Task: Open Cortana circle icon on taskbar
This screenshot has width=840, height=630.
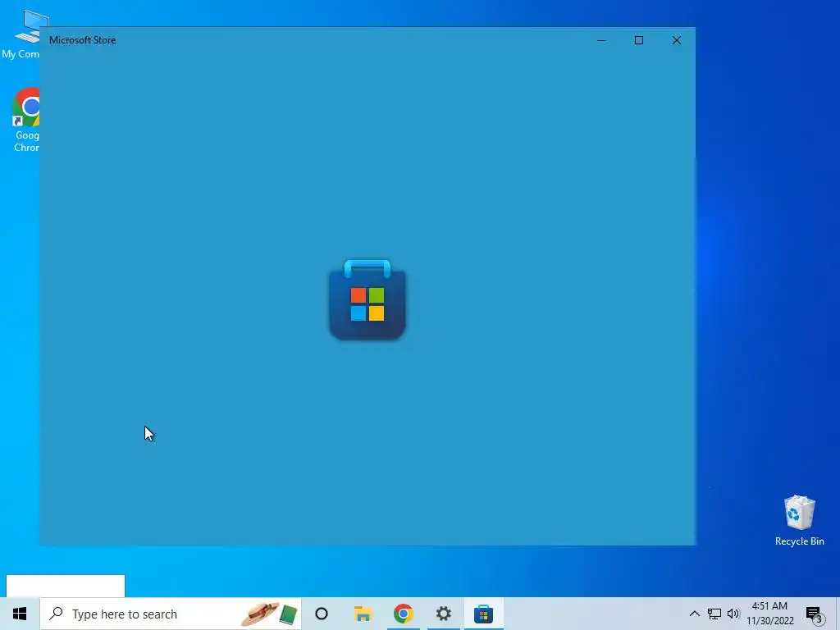Action: (322, 614)
